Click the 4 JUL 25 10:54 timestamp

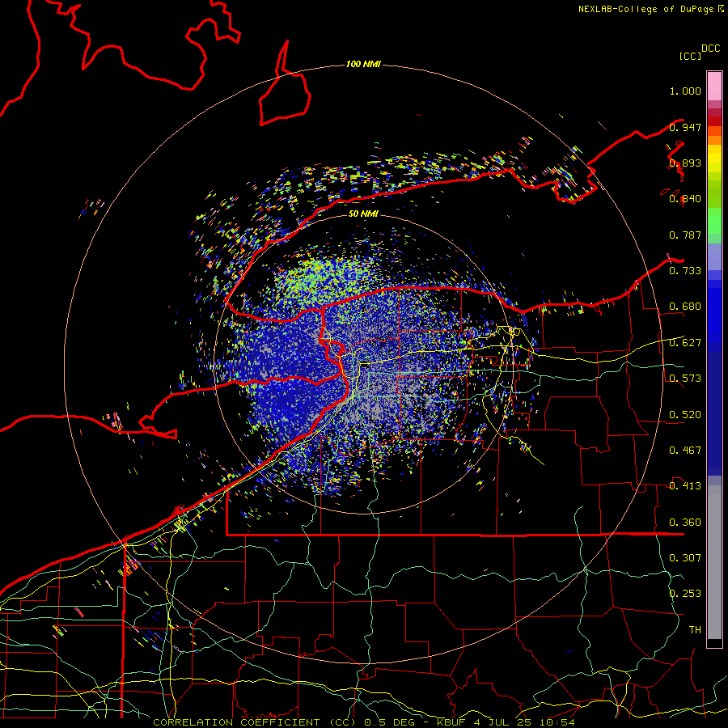[x=524, y=722]
